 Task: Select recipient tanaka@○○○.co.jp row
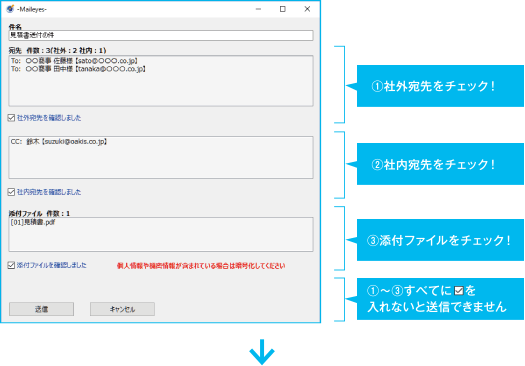[78, 69]
